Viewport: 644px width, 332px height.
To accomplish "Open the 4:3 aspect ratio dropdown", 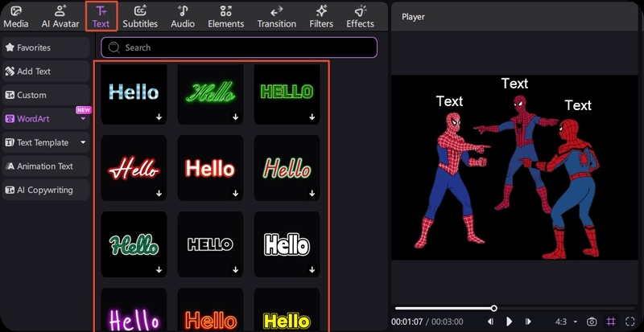I will pos(567,322).
